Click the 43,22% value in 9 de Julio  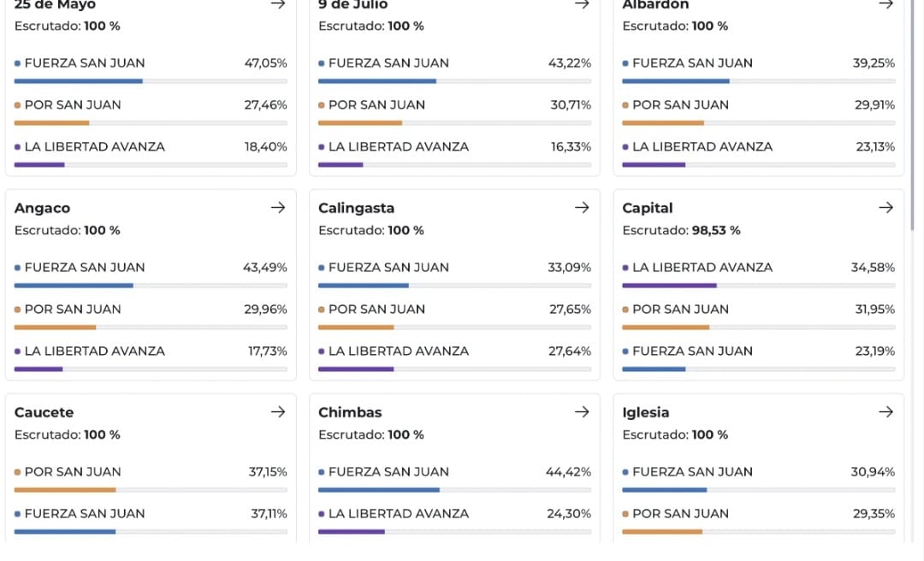570,63
